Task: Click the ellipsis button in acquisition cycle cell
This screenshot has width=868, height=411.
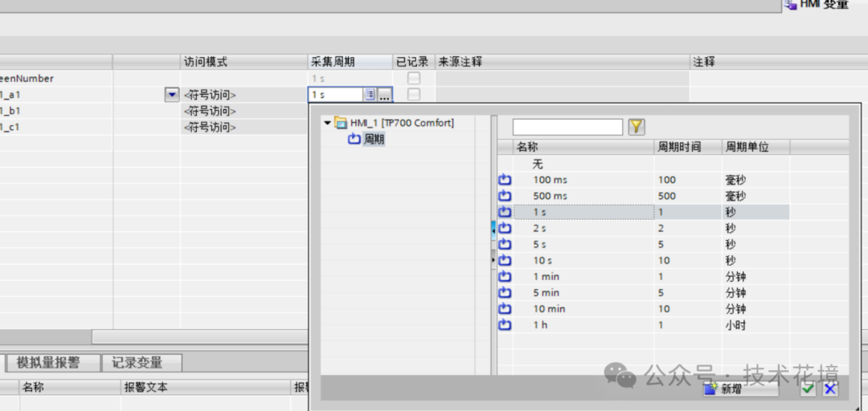Action: click(x=385, y=95)
